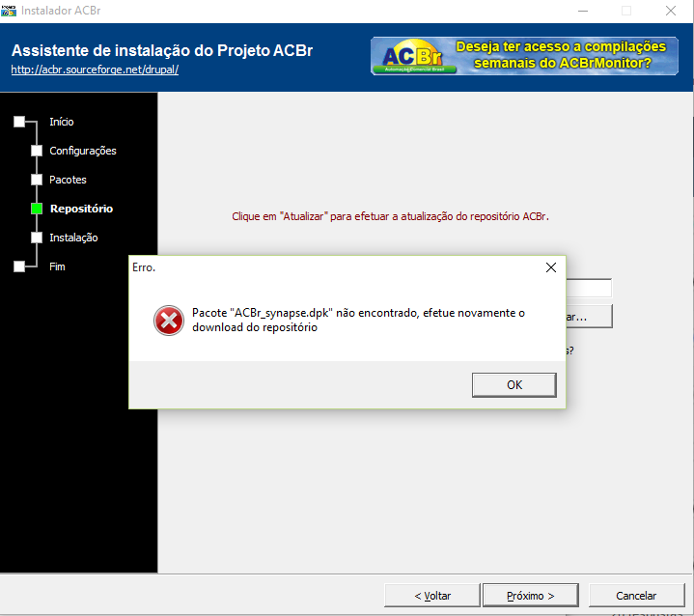Click the OK button in error dialog
This screenshot has width=694, height=616.
pyautogui.click(x=514, y=385)
